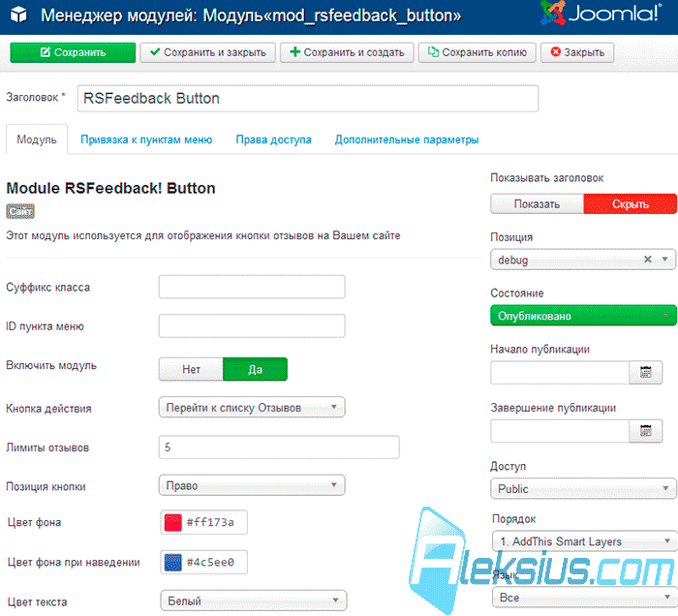Close the editor with Закрыть button
The width and height of the screenshot is (678, 616).
tap(577, 52)
